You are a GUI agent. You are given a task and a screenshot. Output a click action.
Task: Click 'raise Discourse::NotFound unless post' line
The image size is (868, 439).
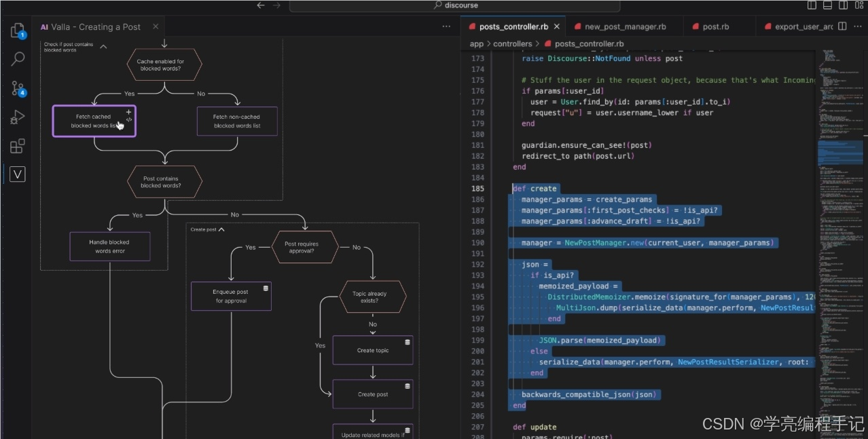602,58
